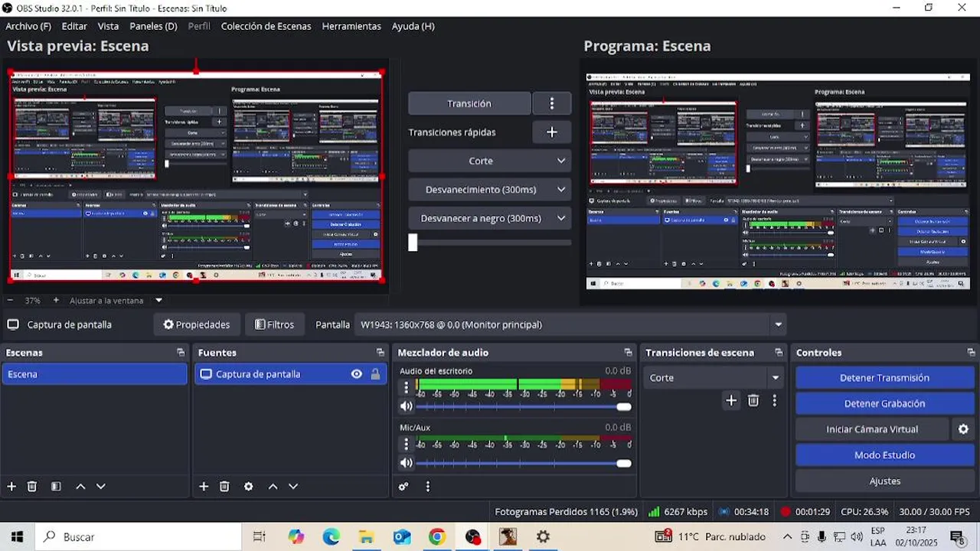Add a new source in Fuentes panel
Image resolution: width=980 pixels, height=551 pixels.
(x=204, y=486)
